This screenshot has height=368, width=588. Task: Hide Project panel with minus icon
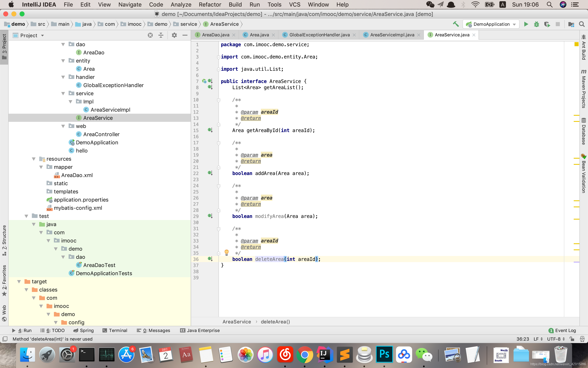click(185, 35)
